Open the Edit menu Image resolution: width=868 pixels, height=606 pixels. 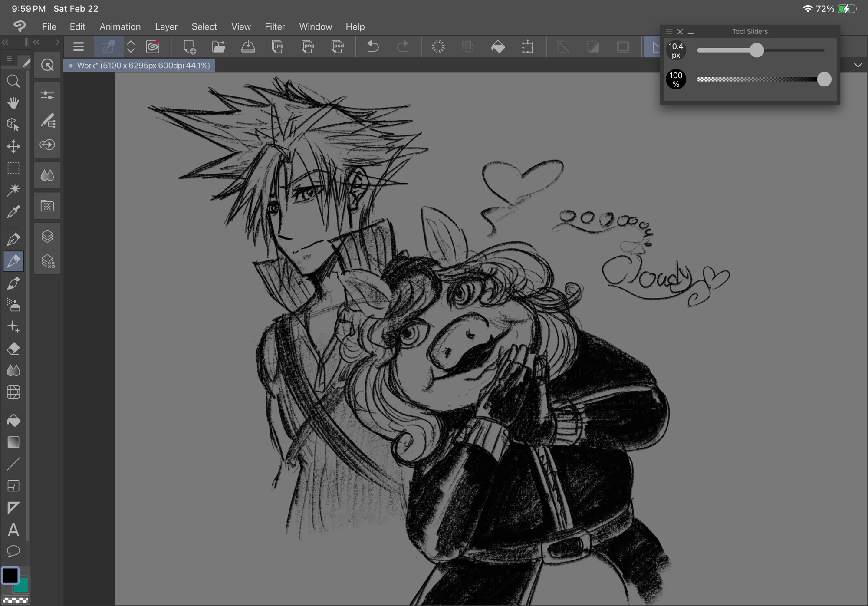[x=77, y=26]
